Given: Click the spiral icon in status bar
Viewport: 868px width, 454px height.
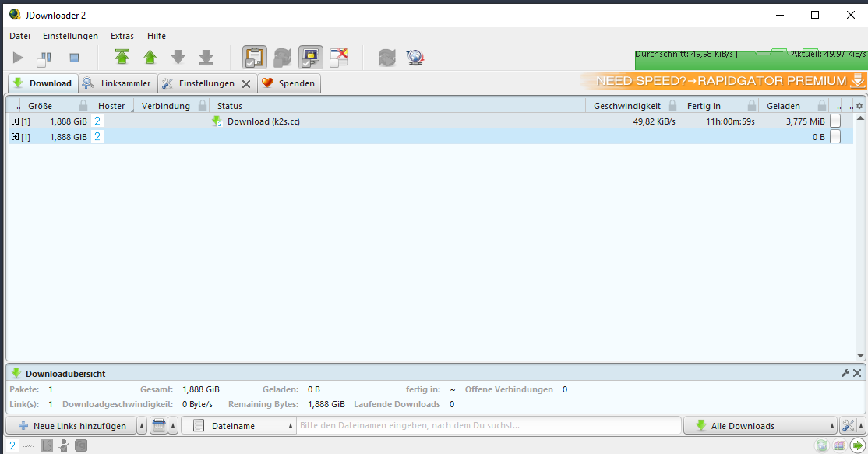Looking at the screenshot, I should pyautogui.click(x=81, y=445).
